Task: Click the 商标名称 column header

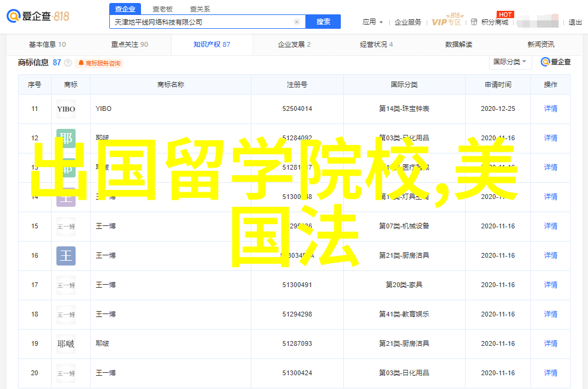Action: coord(170,85)
